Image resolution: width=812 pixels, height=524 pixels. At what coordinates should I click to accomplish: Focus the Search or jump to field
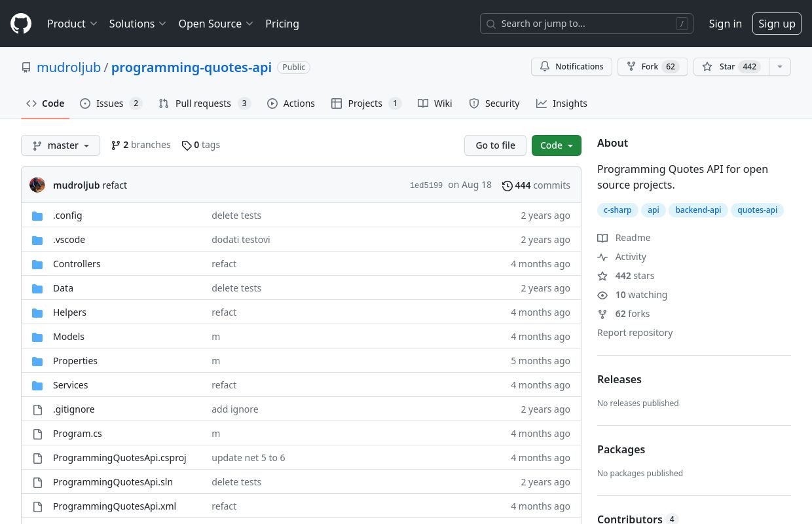coord(587,24)
